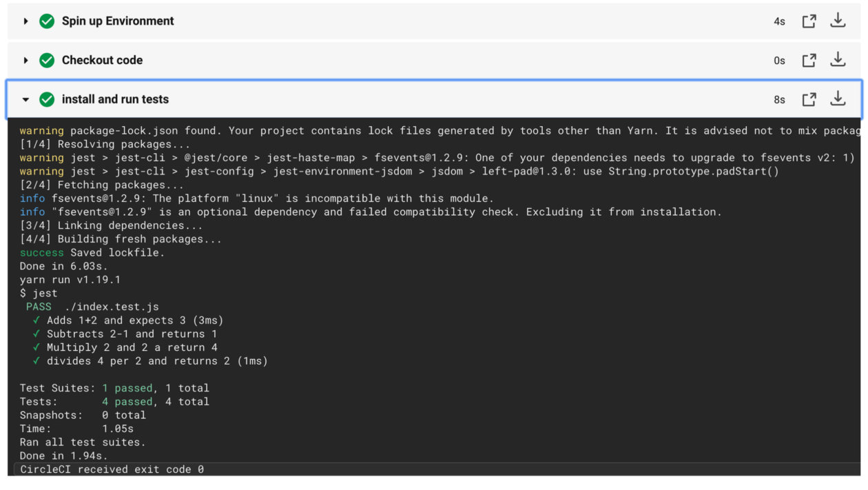Click the 'Done in 6.03s.' line

click(x=63, y=266)
